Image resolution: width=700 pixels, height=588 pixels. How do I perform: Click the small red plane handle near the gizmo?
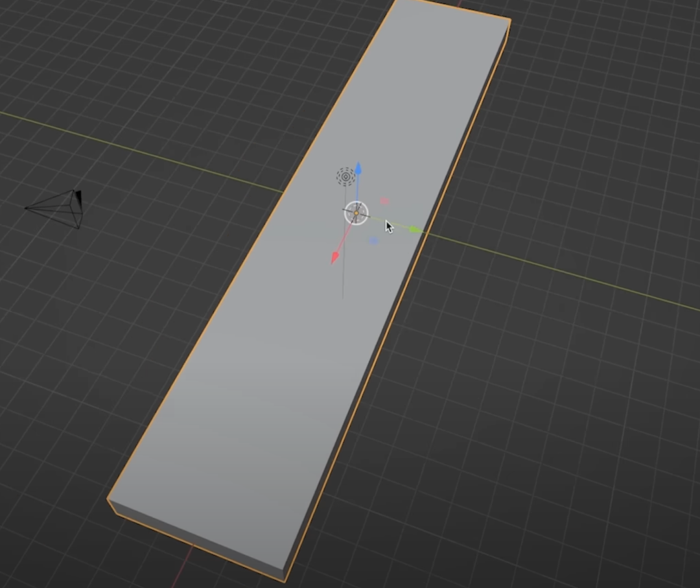coord(385,201)
